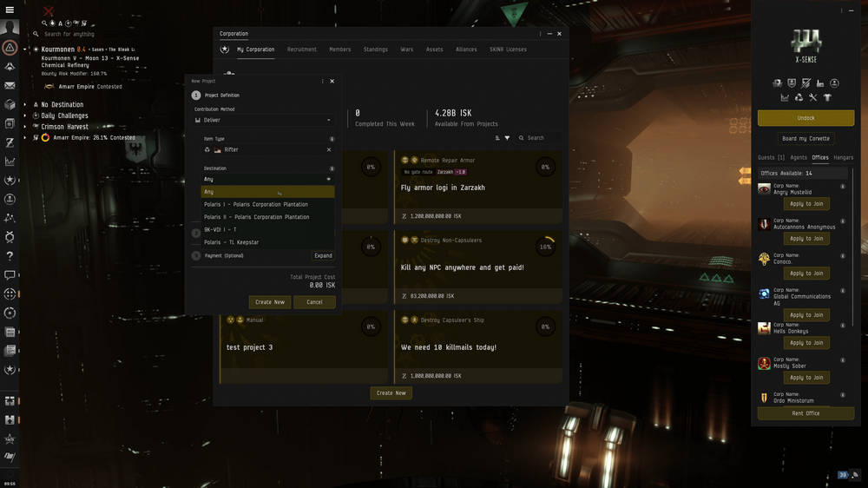Select Polaris - TL Keepstar destination
This screenshot has height=488, width=868.
(231, 242)
